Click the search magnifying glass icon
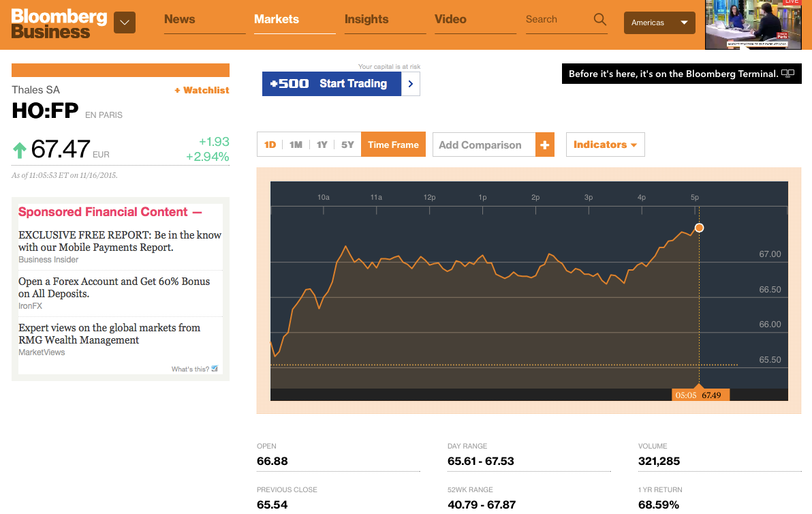Viewport: 812px width, 514px height. click(x=599, y=20)
